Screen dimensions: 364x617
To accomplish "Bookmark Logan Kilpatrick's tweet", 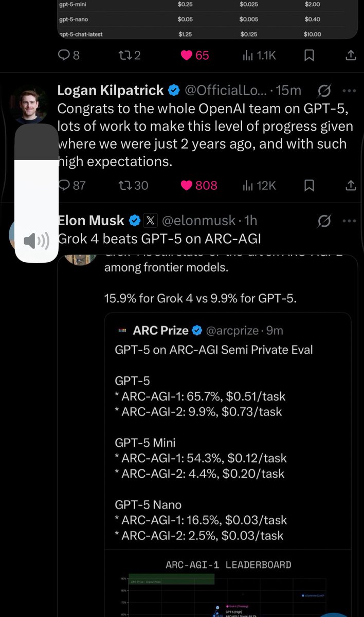I will (309, 185).
